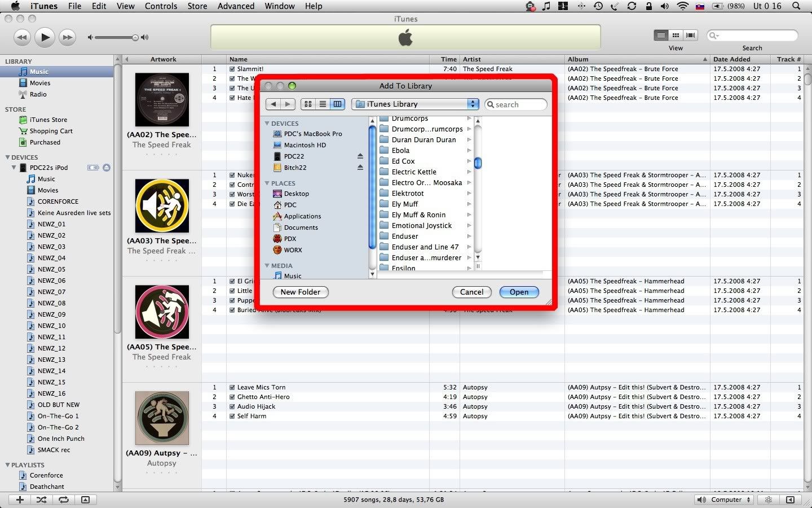Open Deathchant playlist
Image resolution: width=812 pixels, height=508 pixels.
(x=47, y=487)
